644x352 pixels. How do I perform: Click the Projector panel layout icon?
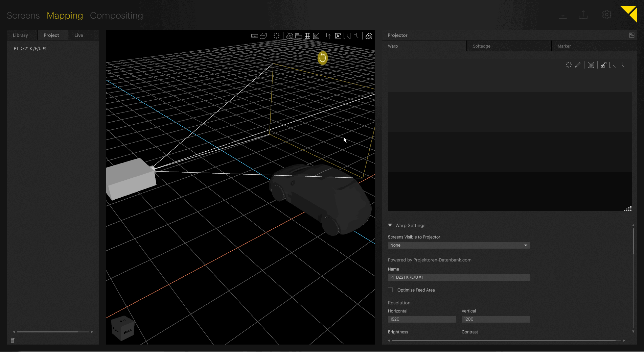pyautogui.click(x=631, y=35)
